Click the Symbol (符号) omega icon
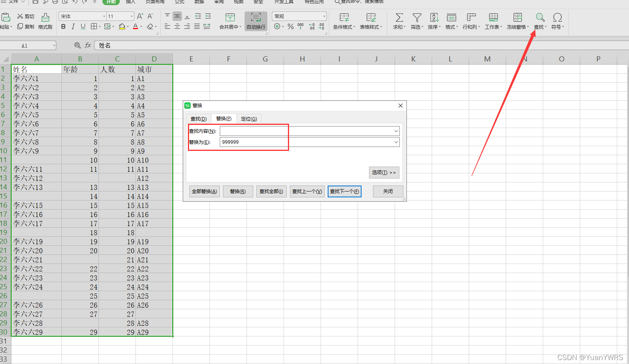 [x=557, y=17]
